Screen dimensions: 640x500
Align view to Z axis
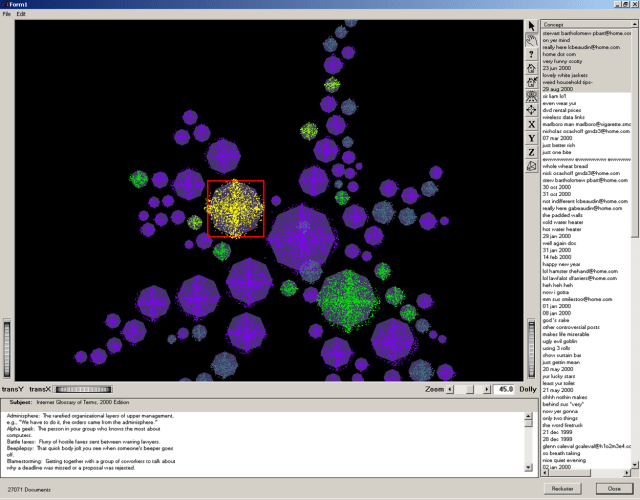pos(532,152)
